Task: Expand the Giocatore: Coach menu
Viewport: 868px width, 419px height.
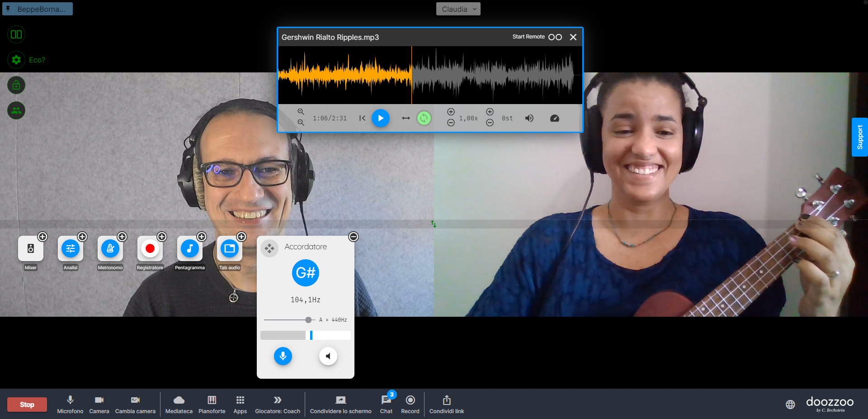Action: pos(278,404)
